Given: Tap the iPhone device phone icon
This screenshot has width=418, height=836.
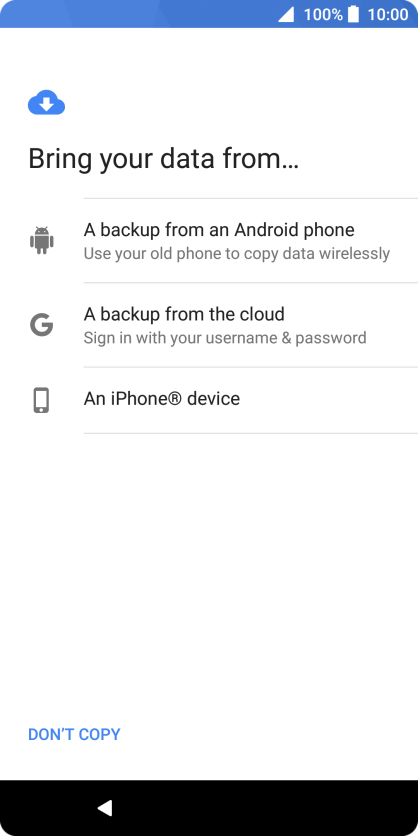Looking at the screenshot, I should point(41,400).
